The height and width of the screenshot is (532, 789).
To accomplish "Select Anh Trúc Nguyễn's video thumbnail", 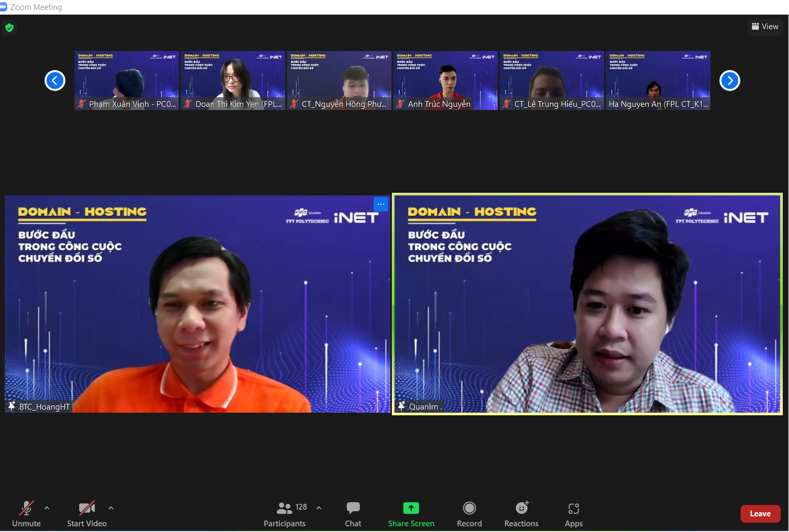I will tap(446, 80).
